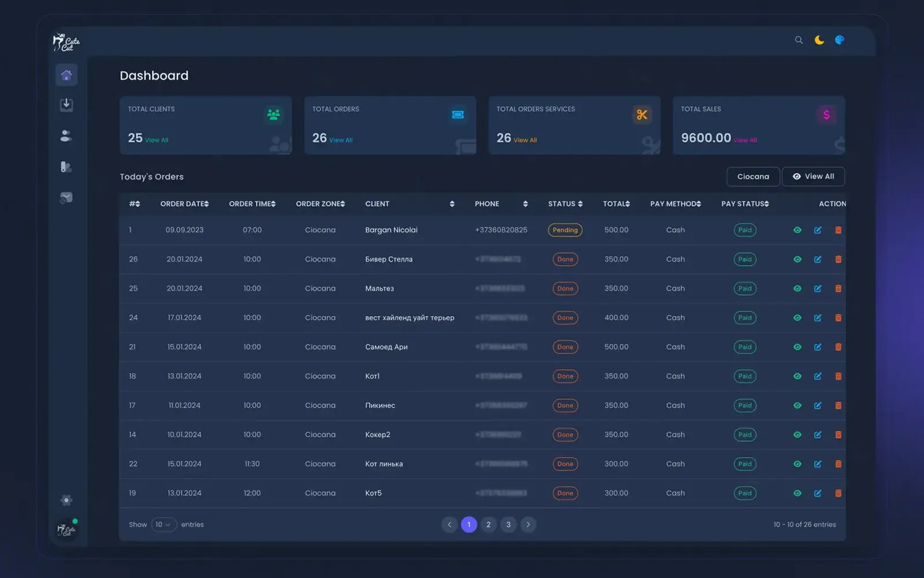The height and width of the screenshot is (578, 924).
Task: Delete the Кот линька order
Action: (838, 464)
